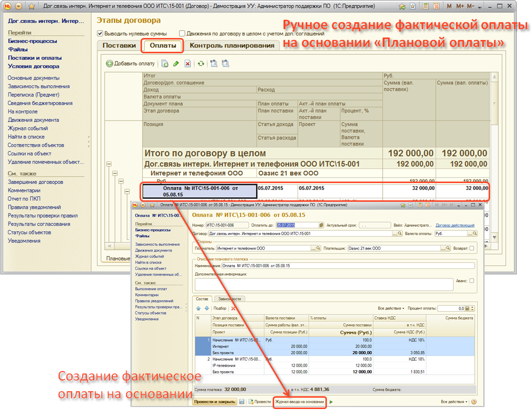Open the Договор действующий link
The height and width of the screenshot is (411, 532).
455,225
